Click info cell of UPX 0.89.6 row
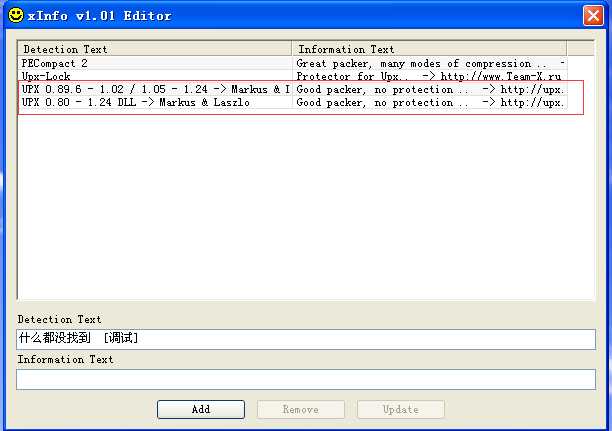The image size is (612, 431). (x=430, y=89)
